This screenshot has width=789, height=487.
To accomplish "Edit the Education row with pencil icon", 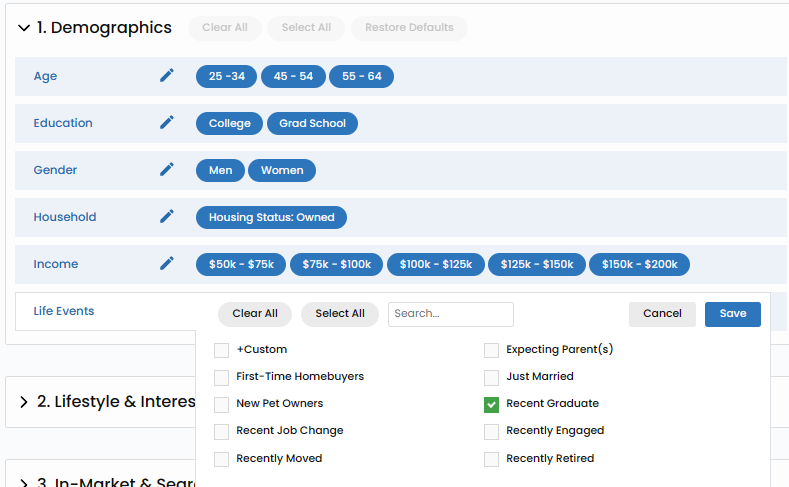I will pos(167,123).
